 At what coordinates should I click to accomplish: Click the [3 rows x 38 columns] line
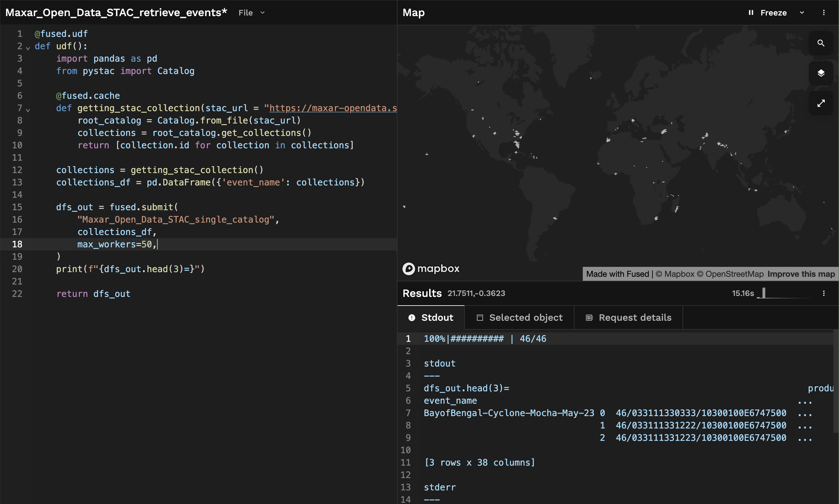(x=480, y=463)
